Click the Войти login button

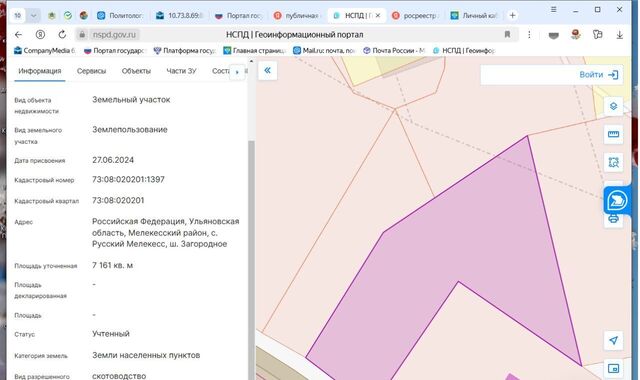[598, 75]
